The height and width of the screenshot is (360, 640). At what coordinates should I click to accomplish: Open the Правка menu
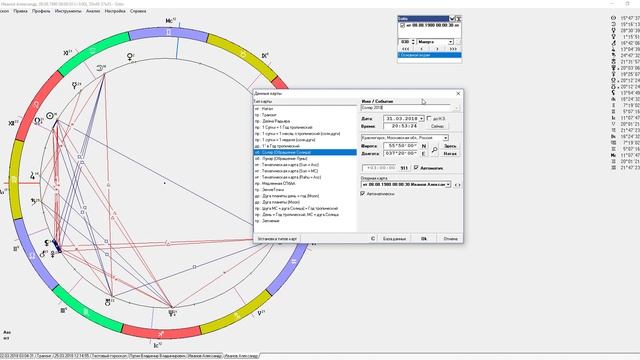(x=20, y=11)
